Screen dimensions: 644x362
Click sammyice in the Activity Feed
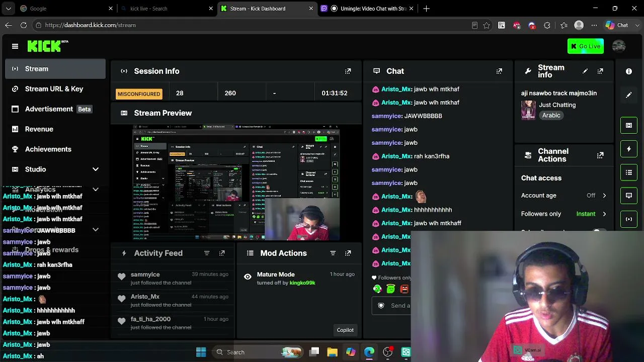pyautogui.click(x=145, y=275)
